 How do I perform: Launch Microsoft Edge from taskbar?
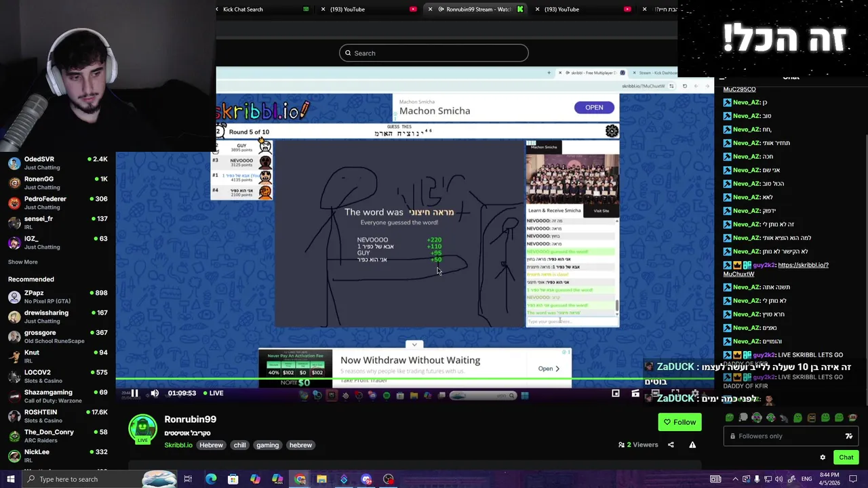click(211, 479)
